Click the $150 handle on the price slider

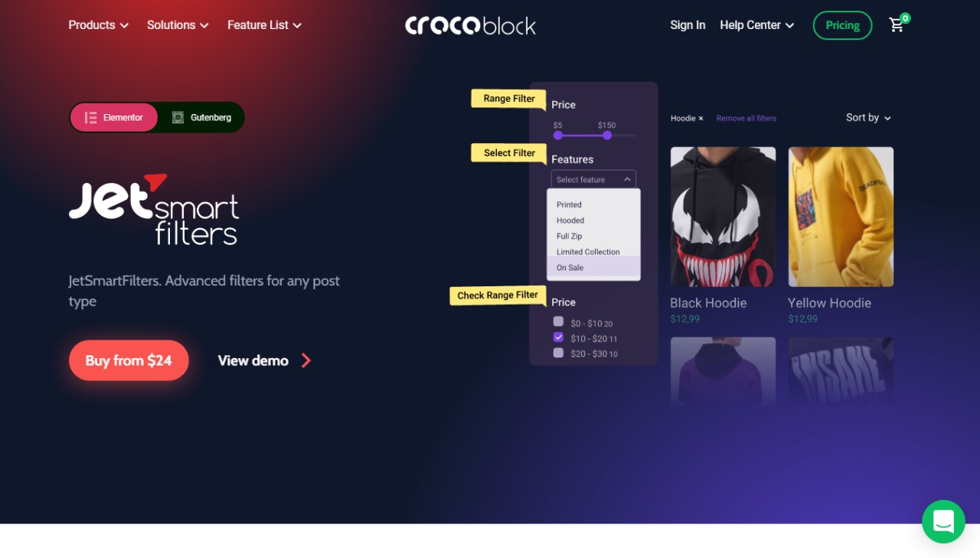(x=607, y=135)
